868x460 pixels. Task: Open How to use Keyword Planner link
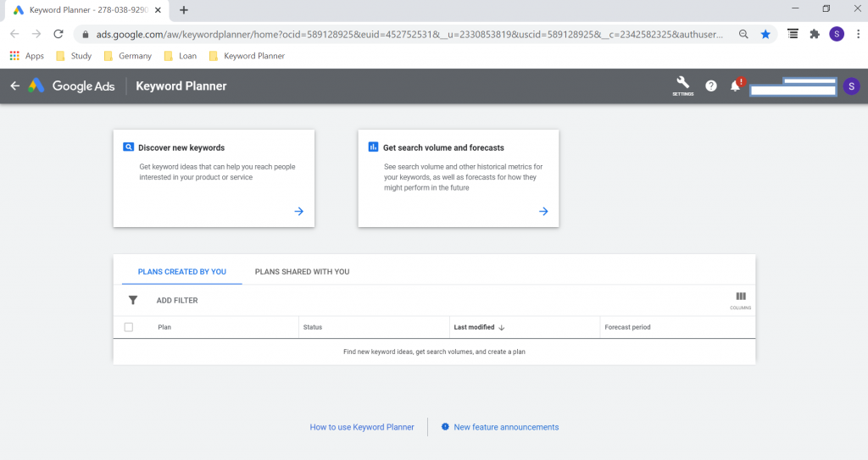pos(362,427)
